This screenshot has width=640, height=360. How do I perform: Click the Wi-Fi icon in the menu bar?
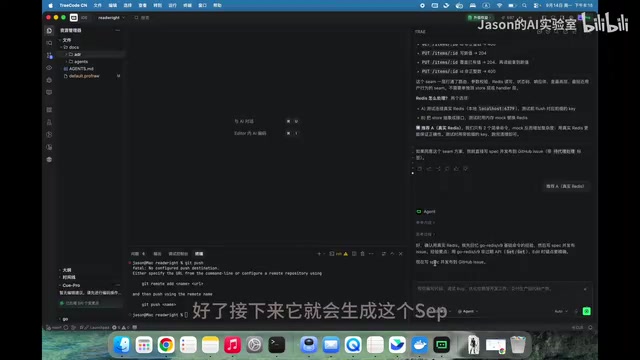[499, 5]
